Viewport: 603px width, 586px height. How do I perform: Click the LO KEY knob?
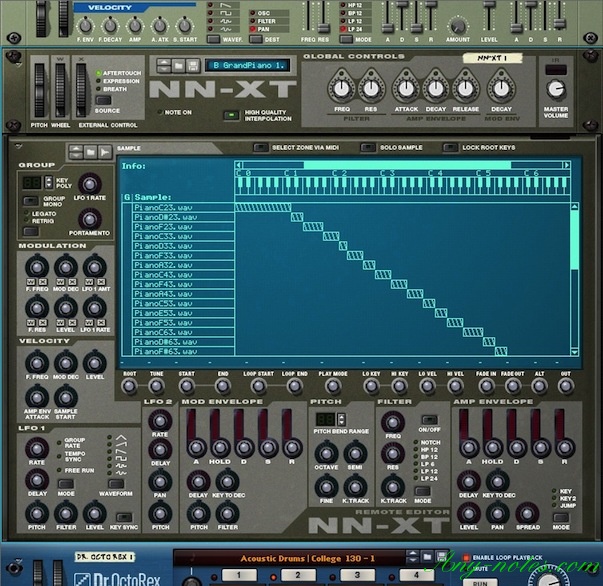[x=371, y=386]
